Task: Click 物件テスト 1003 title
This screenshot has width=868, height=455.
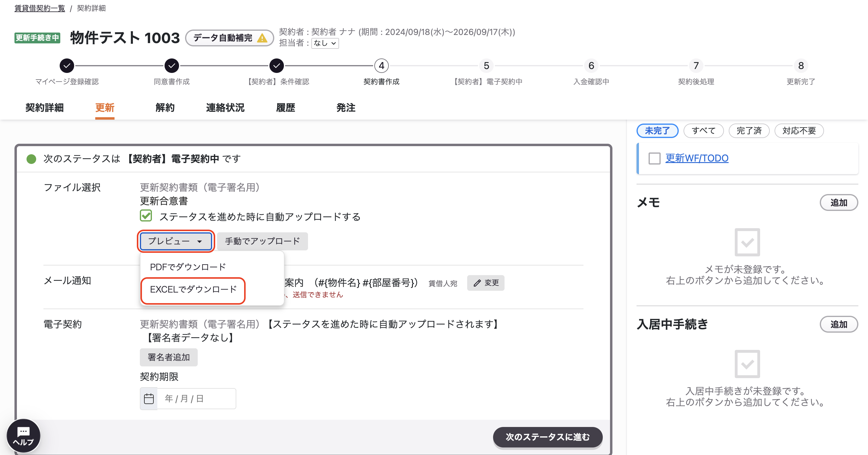Action: point(125,38)
